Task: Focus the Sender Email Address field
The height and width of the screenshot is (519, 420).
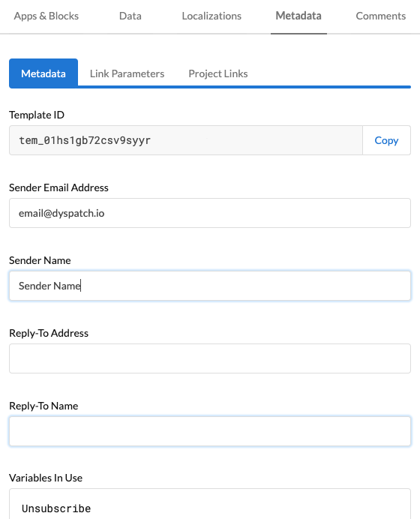Action: click(x=210, y=213)
